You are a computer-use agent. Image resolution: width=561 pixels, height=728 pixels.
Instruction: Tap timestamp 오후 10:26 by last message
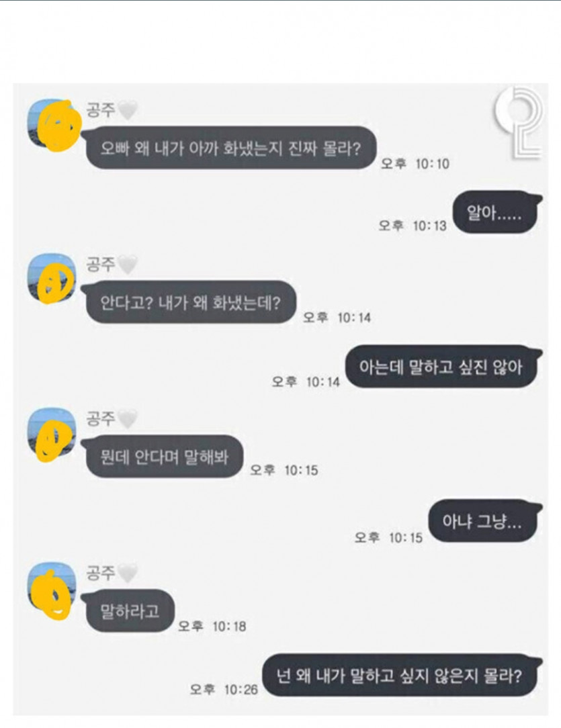(x=224, y=690)
